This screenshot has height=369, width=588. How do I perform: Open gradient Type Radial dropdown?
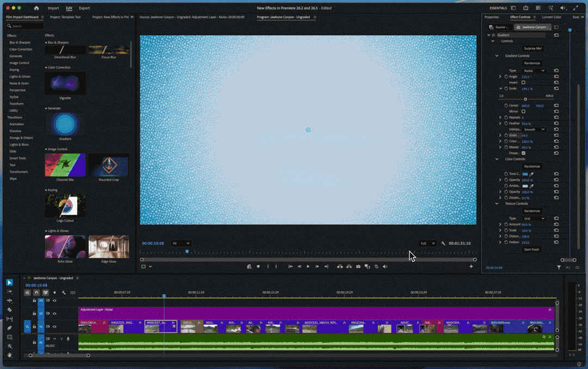[534, 71]
